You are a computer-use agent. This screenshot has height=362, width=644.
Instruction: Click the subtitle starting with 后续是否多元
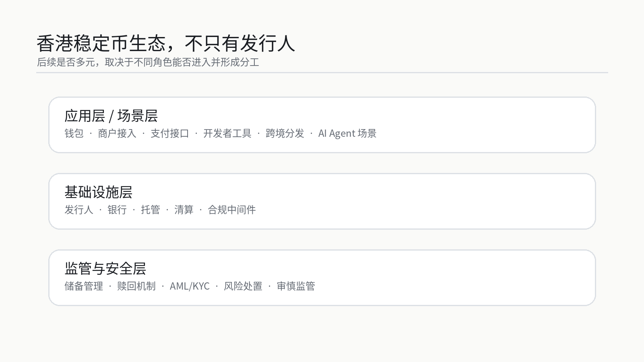148,62
